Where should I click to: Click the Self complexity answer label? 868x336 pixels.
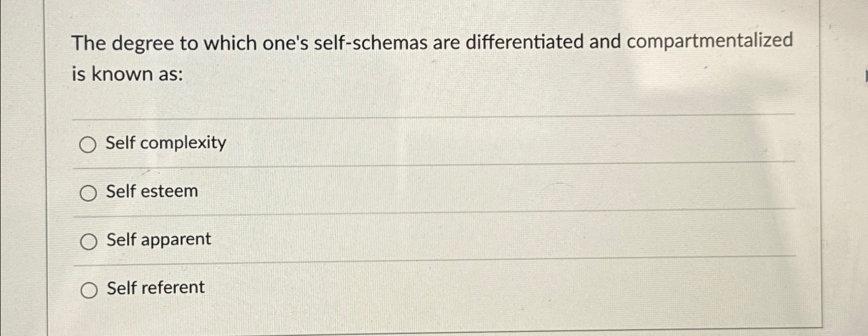(164, 144)
